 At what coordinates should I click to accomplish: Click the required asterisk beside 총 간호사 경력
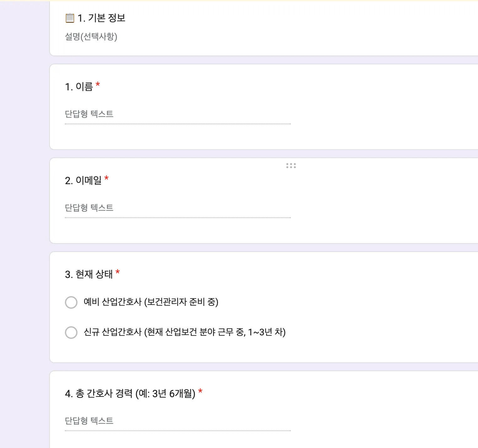pos(200,392)
